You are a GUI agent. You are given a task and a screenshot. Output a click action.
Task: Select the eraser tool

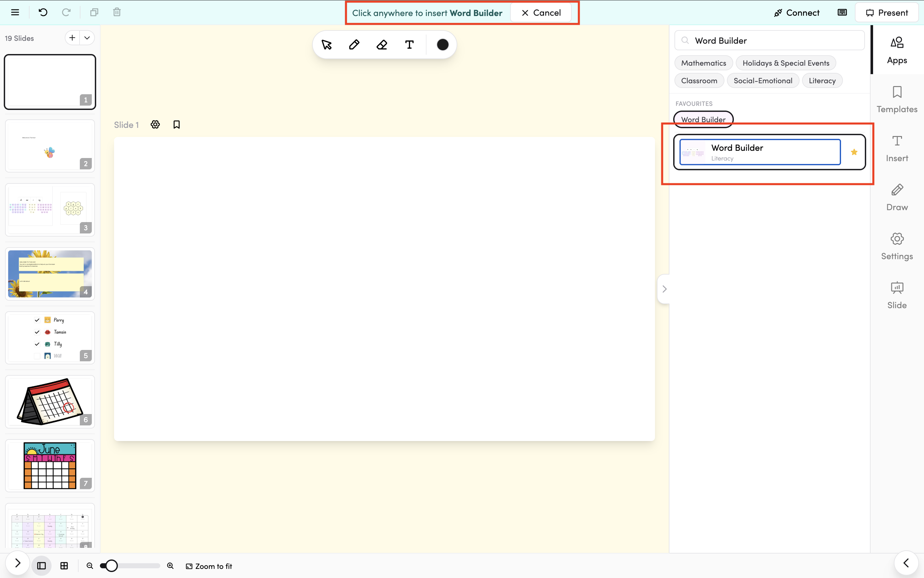[x=382, y=45]
